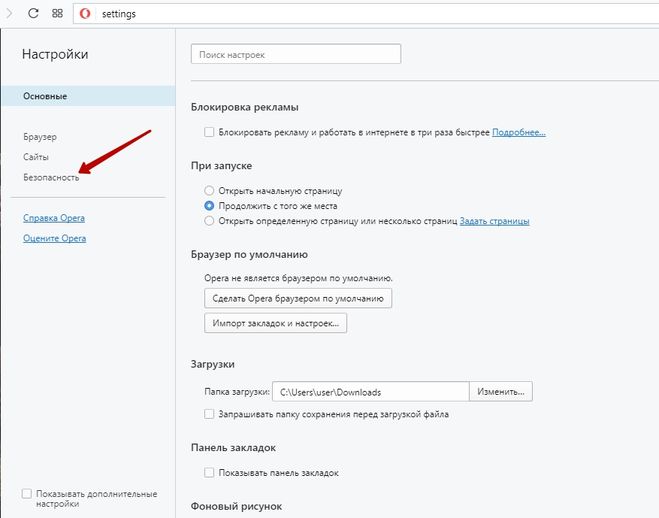
Task: Select Открыть начальную страницу radio option
Action: [209, 190]
